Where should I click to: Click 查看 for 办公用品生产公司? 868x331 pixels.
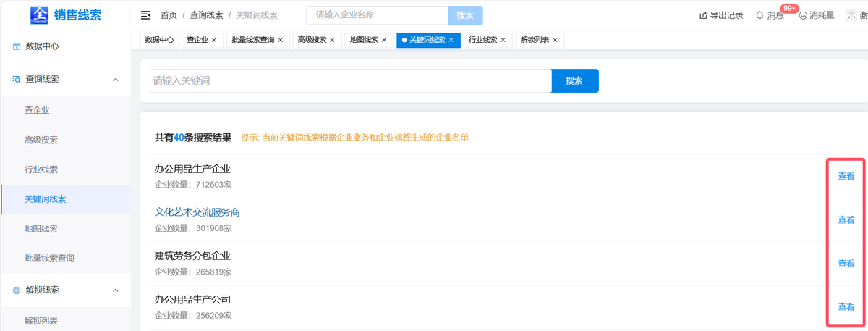tap(846, 307)
